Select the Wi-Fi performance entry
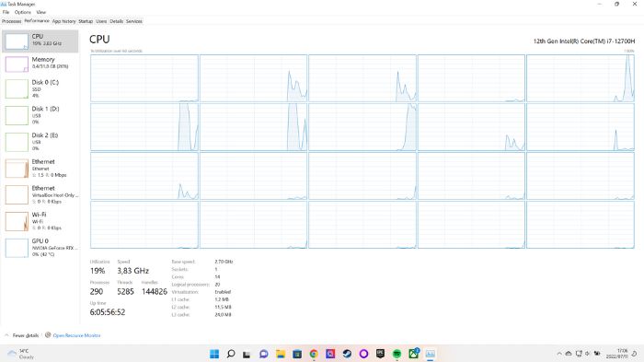 pyautogui.click(x=40, y=221)
